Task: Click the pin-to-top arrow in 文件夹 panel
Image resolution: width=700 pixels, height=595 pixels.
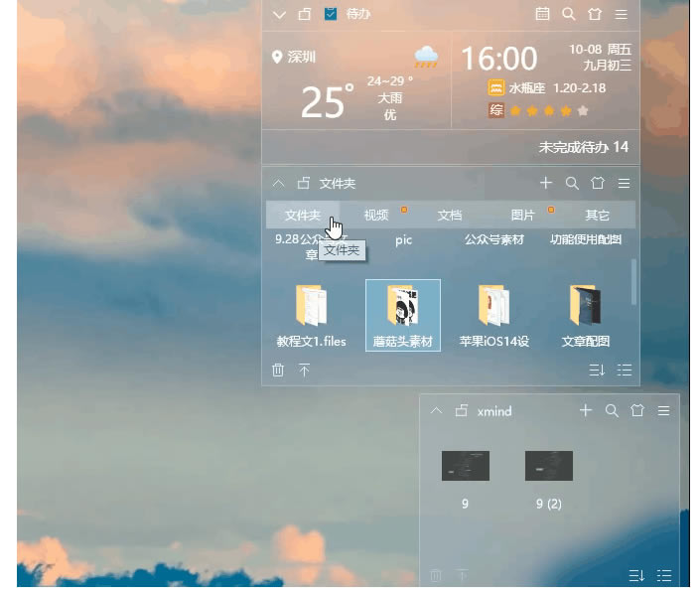Action: 304,370
